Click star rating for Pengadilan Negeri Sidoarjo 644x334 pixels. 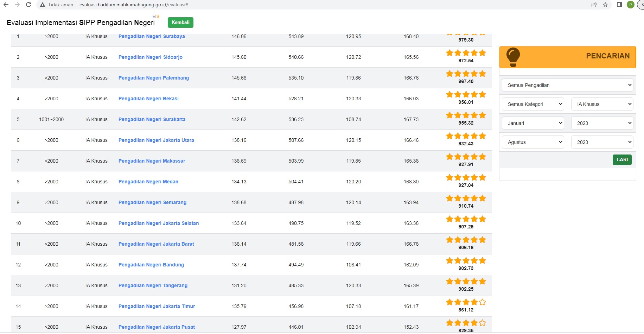pyautogui.click(x=466, y=53)
